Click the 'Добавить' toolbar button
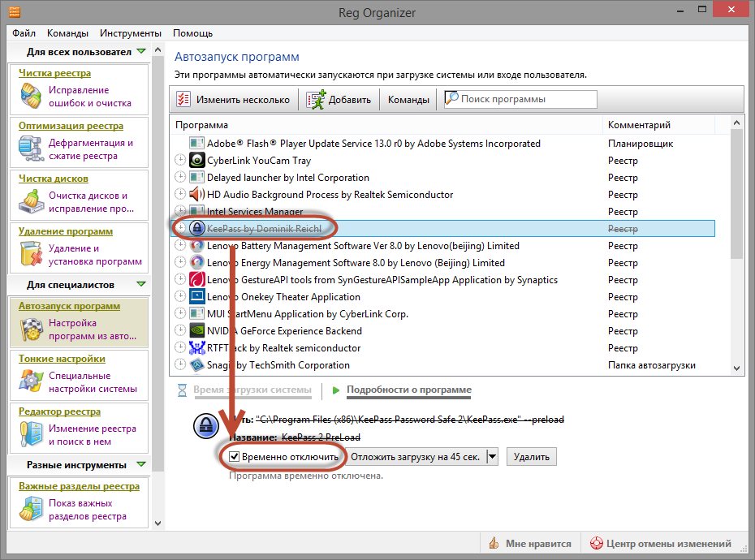The image size is (755, 560). point(339,100)
